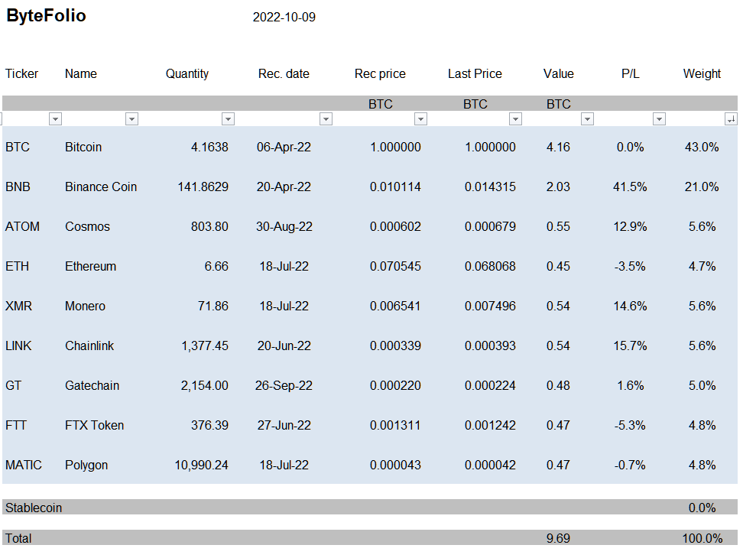Select the Chainlink name cell
The width and height of the screenshot is (756, 558).
(x=89, y=346)
